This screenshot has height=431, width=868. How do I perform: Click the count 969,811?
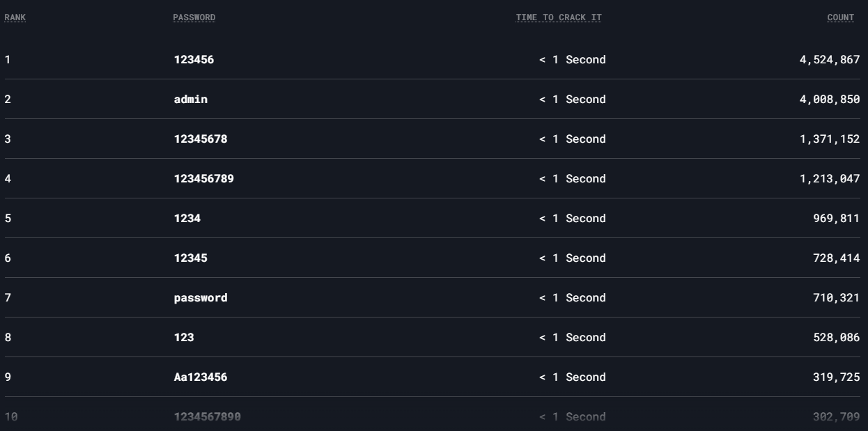point(836,219)
